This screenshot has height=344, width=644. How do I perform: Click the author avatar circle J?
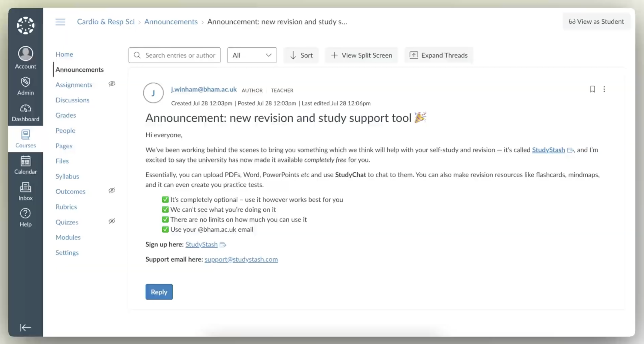tap(153, 93)
